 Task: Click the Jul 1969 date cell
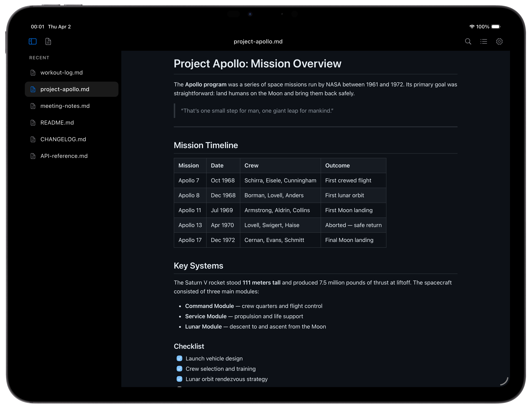pyautogui.click(x=223, y=210)
